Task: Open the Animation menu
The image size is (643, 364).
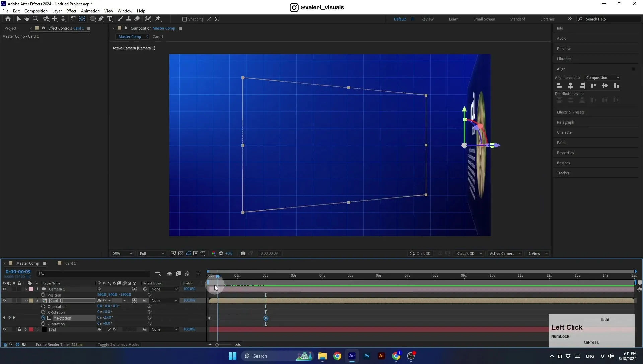Action: [x=90, y=11]
